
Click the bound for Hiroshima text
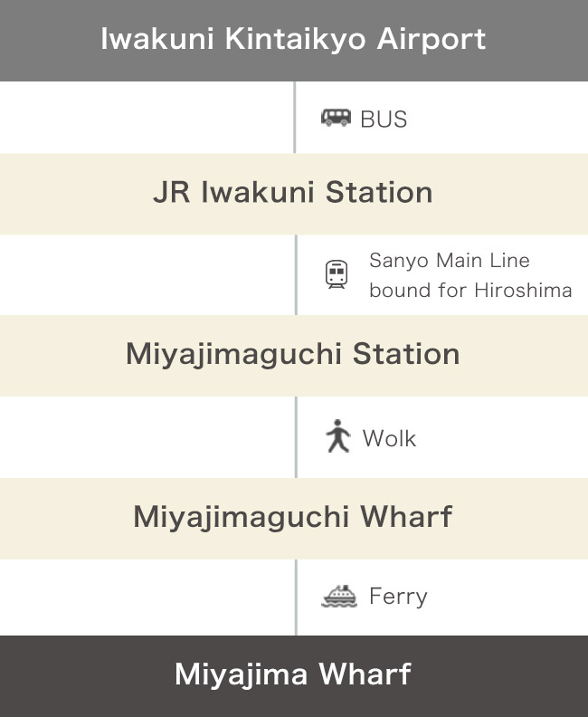(x=470, y=291)
